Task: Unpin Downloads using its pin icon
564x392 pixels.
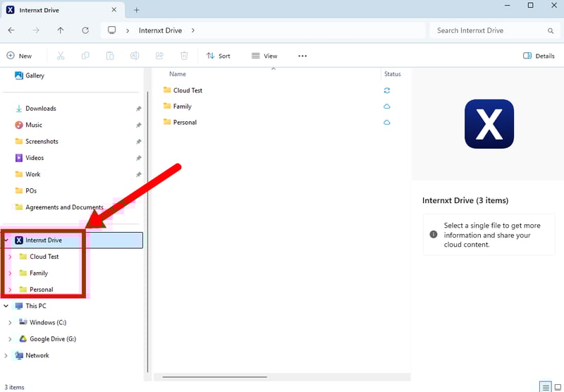Action: (138, 109)
